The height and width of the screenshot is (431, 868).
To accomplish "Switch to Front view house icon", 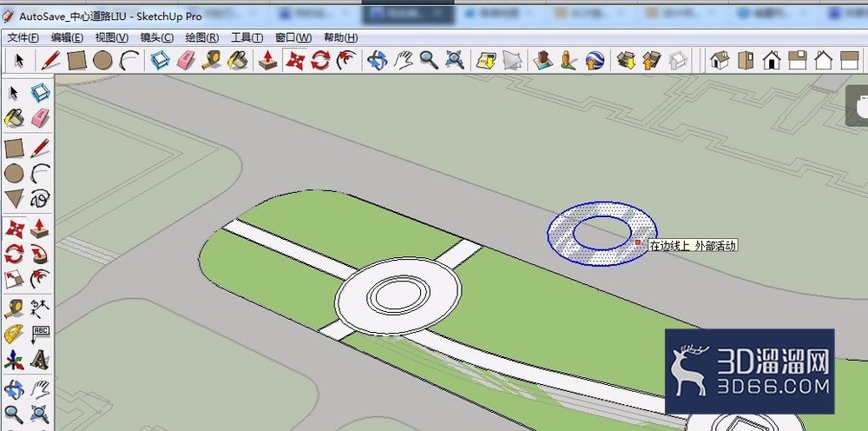I will 771,60.
